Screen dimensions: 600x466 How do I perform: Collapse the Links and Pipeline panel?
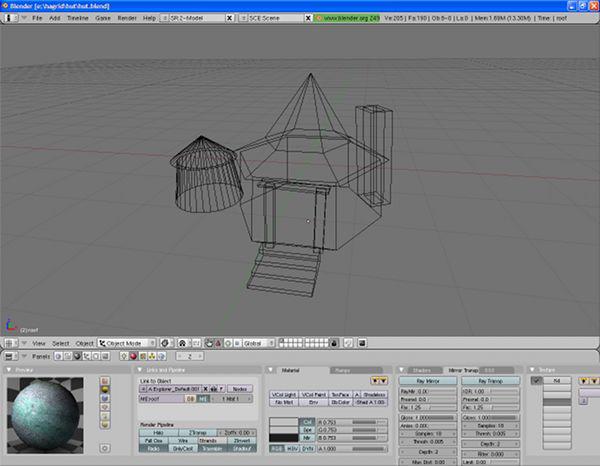point(140,370)
